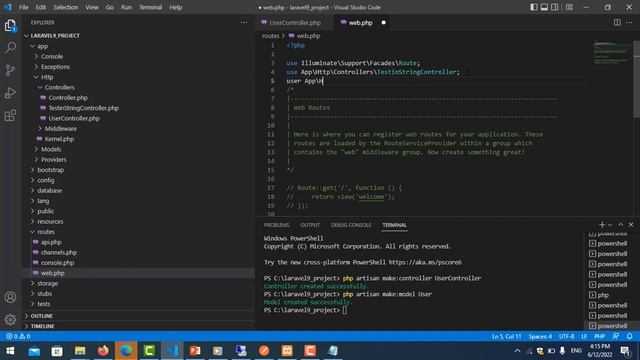640x360 pixels.
Task: Close the unsaved web.php tab dot
Action: click(383, 22)
